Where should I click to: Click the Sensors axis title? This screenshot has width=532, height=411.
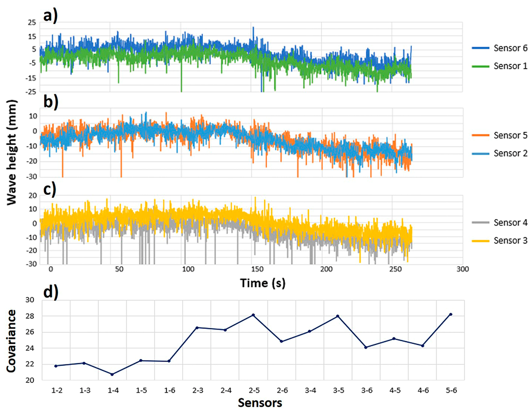coord(260,403)
